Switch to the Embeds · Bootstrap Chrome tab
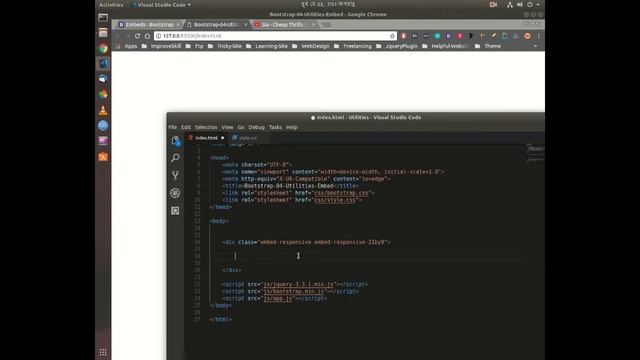Screen dimensions: 640x360 point(148,25)
